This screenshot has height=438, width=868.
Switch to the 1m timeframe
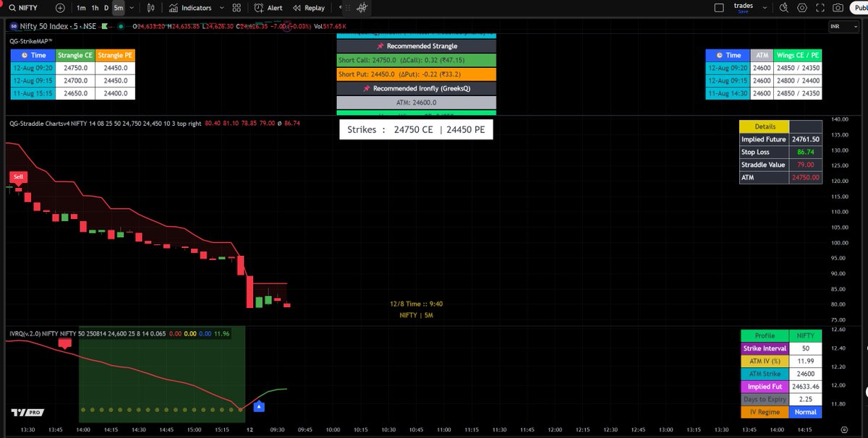tap(81, 8)
